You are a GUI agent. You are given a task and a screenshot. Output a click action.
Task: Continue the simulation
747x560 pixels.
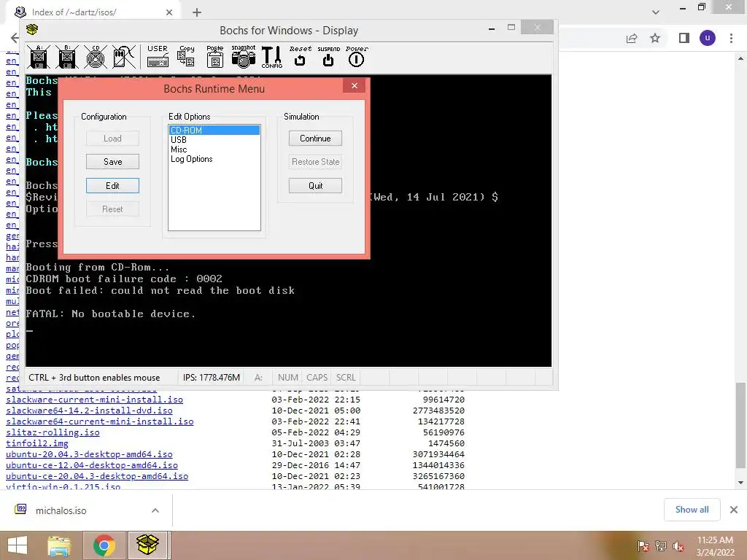(x=315, y=138)
